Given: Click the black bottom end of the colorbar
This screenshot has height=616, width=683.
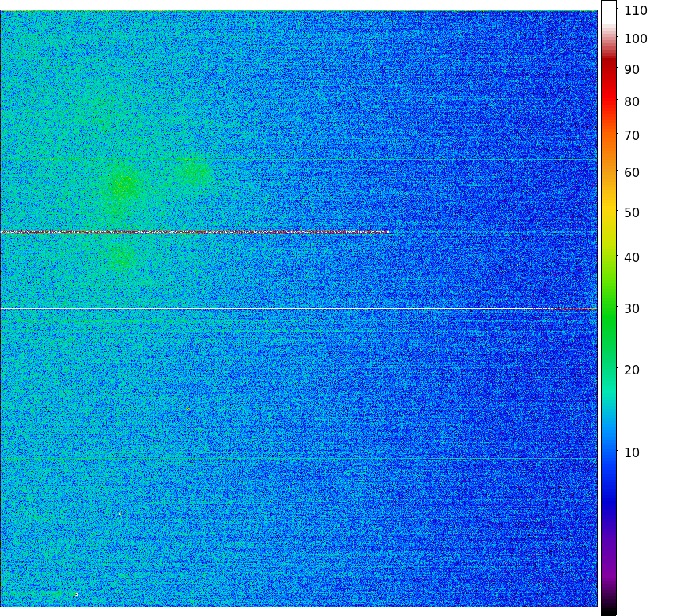Looking at the screenshot, I should pyautogui.click(x=609, y=610).
